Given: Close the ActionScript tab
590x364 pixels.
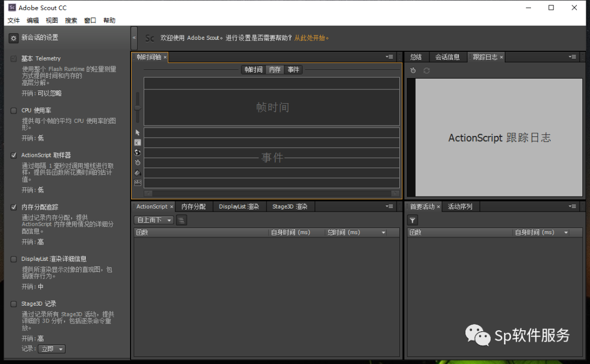Looking at the screenshot, I should (x=172, y=207).
